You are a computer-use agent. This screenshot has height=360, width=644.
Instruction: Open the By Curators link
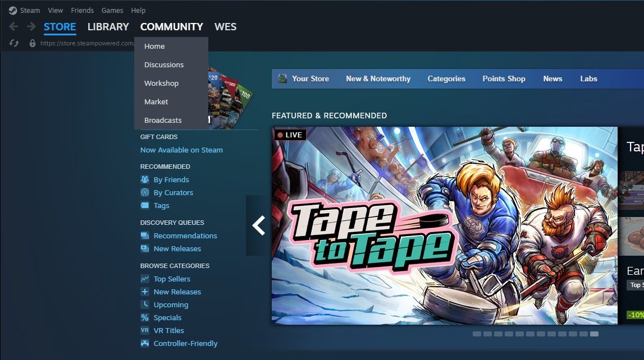(173, 192)
